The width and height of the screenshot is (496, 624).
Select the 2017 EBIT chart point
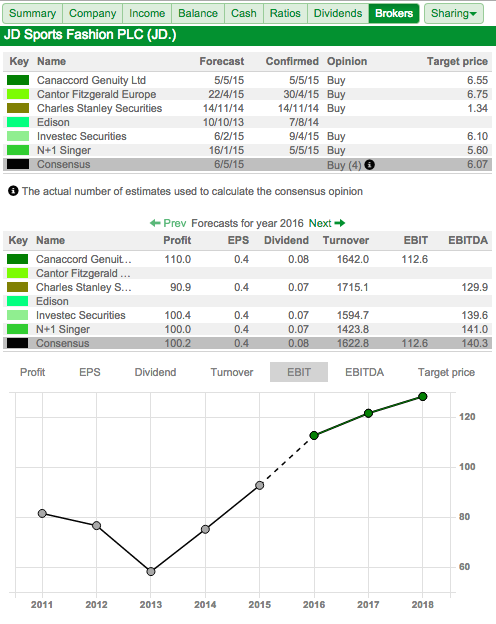pos(368,413)
